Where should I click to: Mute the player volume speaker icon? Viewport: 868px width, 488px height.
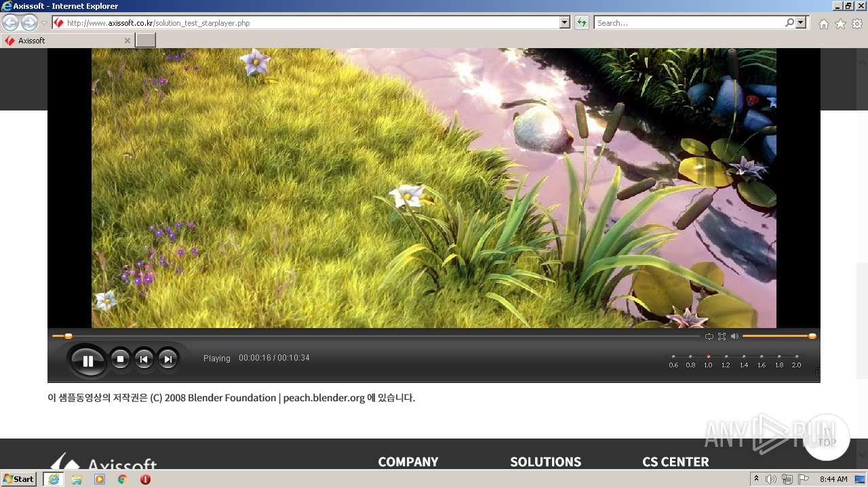click(x=734, y=336)
